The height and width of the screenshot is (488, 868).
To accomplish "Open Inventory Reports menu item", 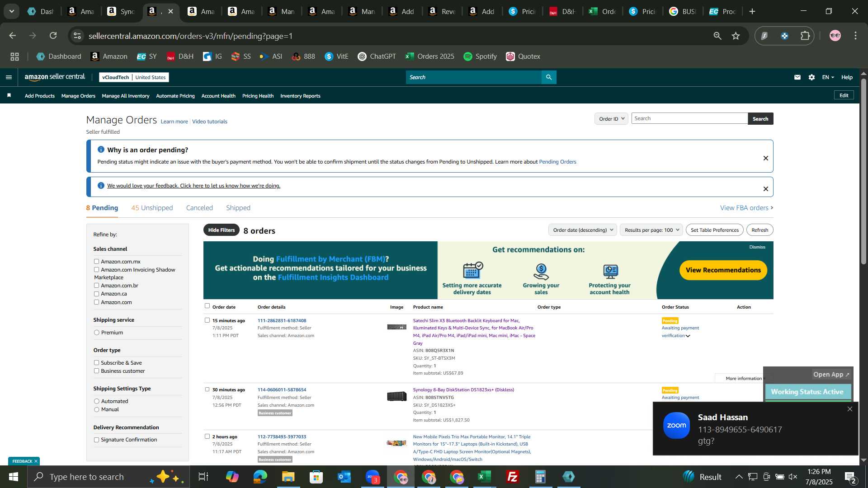I will [x=300, y=96].
